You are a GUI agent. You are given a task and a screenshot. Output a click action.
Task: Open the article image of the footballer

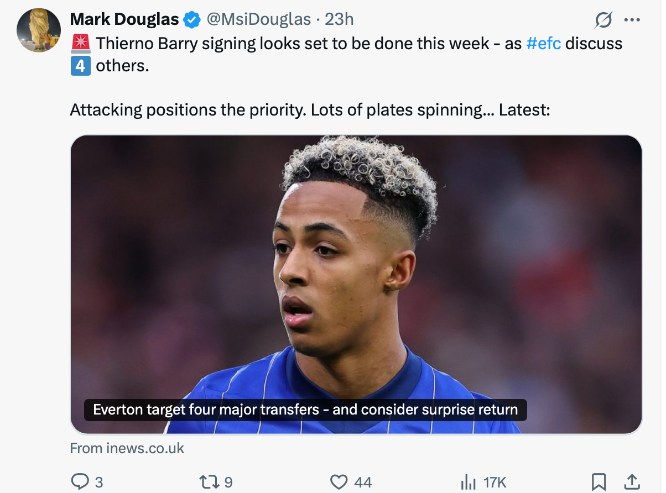coord(356,270)
